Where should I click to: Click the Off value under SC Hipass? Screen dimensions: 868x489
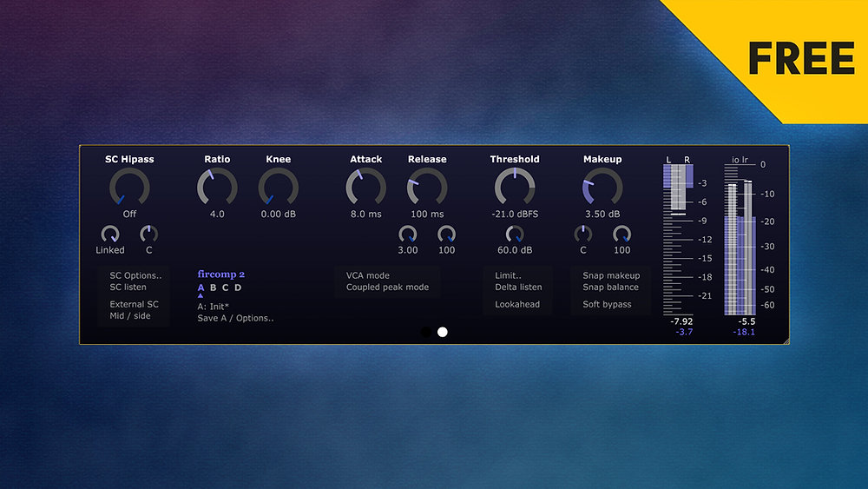129,214
